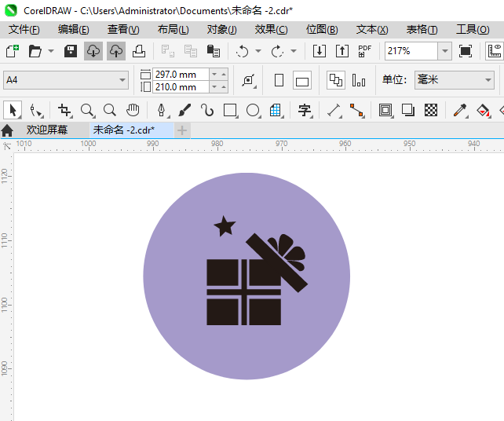Viewport: 504px width, 421px height.
Task: Click the Paste clipboard icon
Action: (x=213, y=51)
